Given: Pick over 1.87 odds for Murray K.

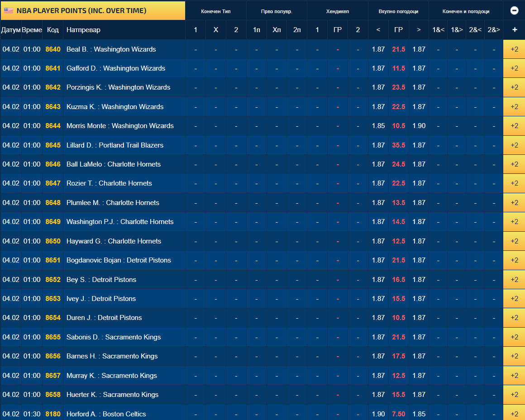Looking at the screenshot, I should pos(419,376).
